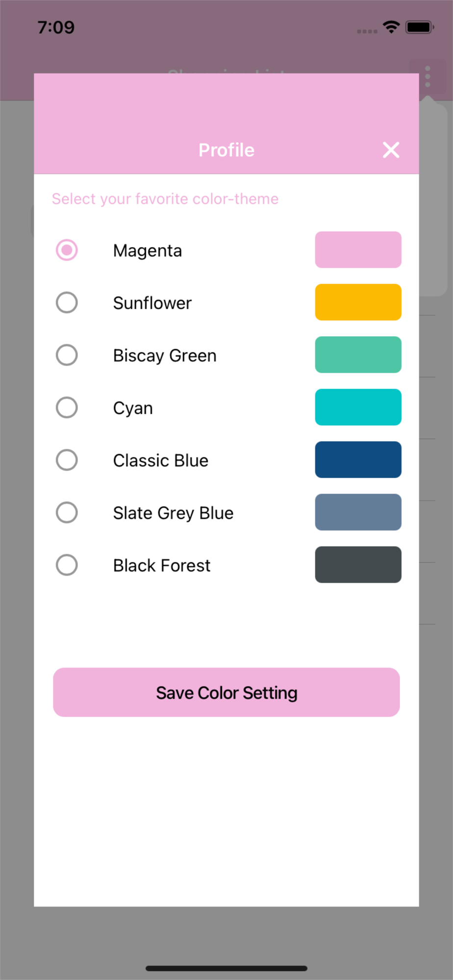Image resolution: width=453 pixels, height=980 pixels.
Task: Select the Sunflower radio button
Action: (67, 302)
